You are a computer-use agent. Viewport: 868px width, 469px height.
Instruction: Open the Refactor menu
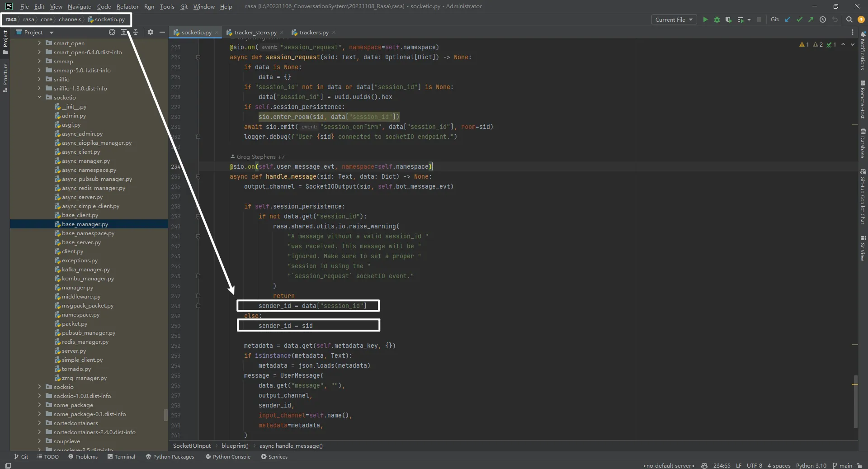pyautogui.click(x=127, y=6)
